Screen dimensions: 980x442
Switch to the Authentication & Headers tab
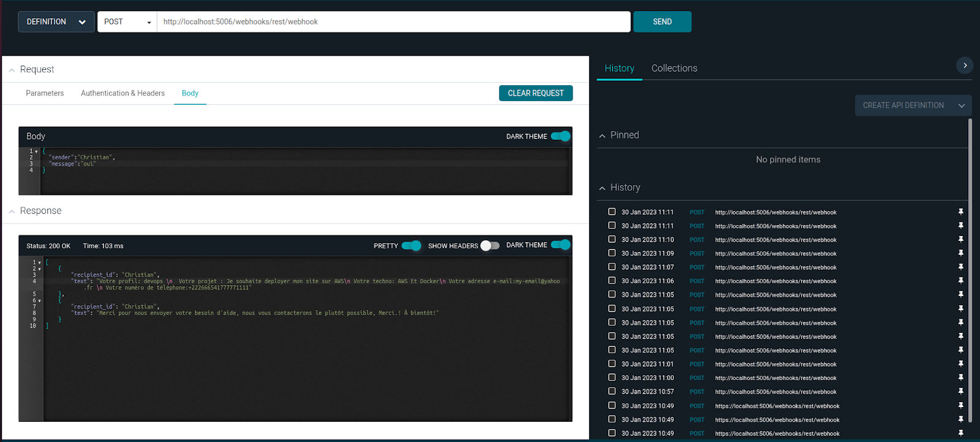click(x=123, y=93)
